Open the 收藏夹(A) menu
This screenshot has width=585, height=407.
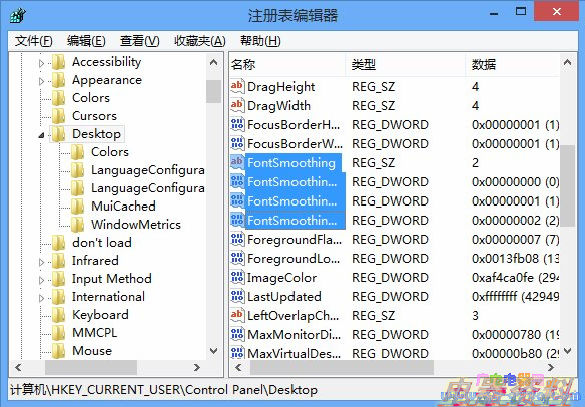(200, 41)
